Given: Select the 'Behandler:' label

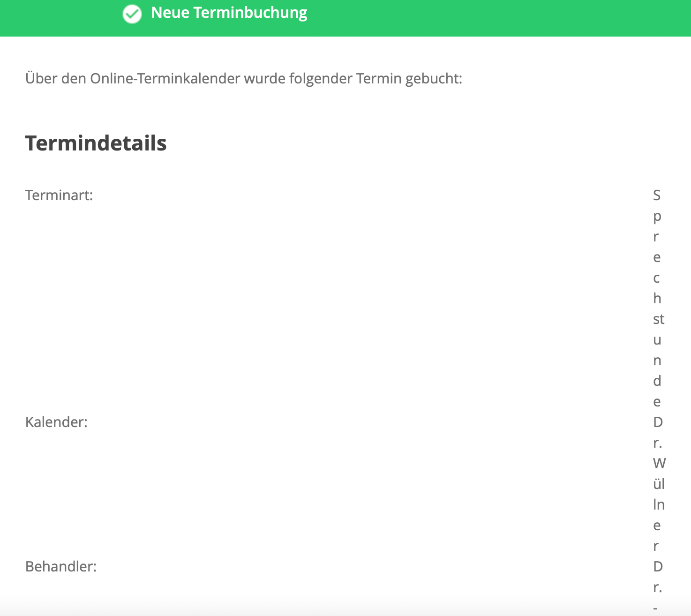Looking at the screenshot, I should click(x=61, y=566).
